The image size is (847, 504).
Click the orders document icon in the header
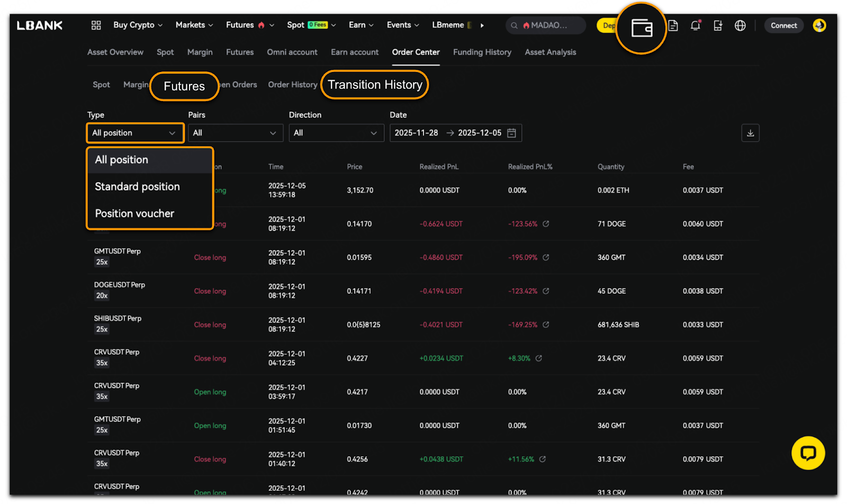click(673, 25)
